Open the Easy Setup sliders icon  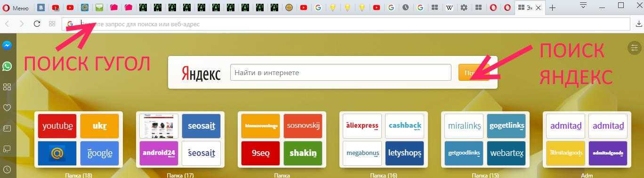pyautogui.click(x=634, y=47)
